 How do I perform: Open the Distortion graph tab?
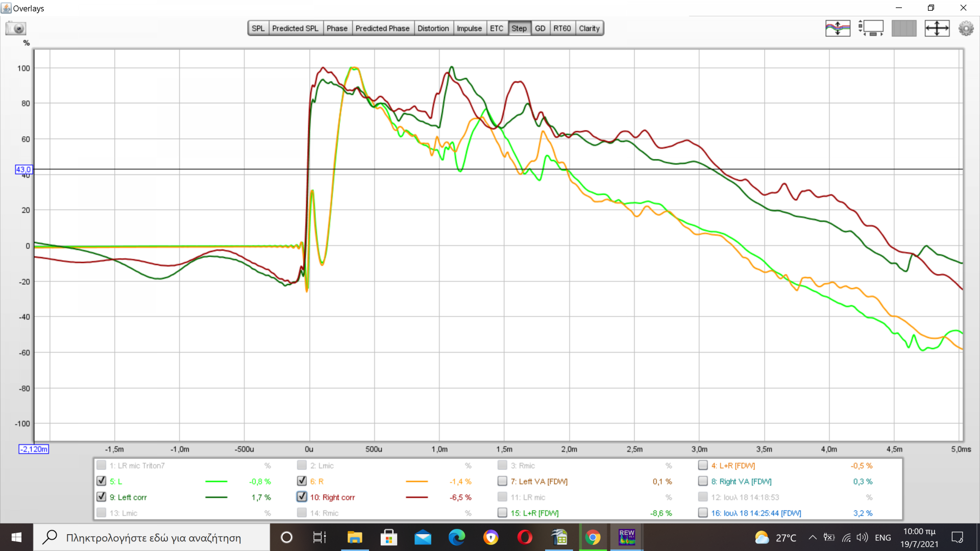point(433,29)
